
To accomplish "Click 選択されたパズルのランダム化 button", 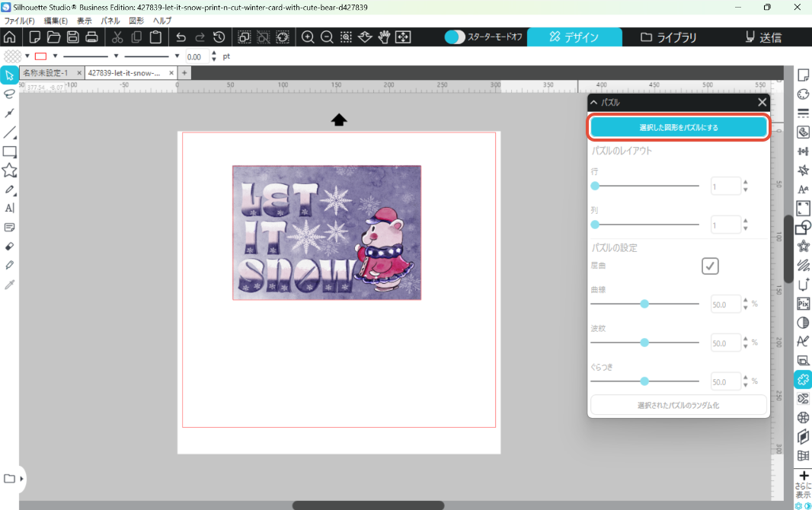I will point(679,405).
